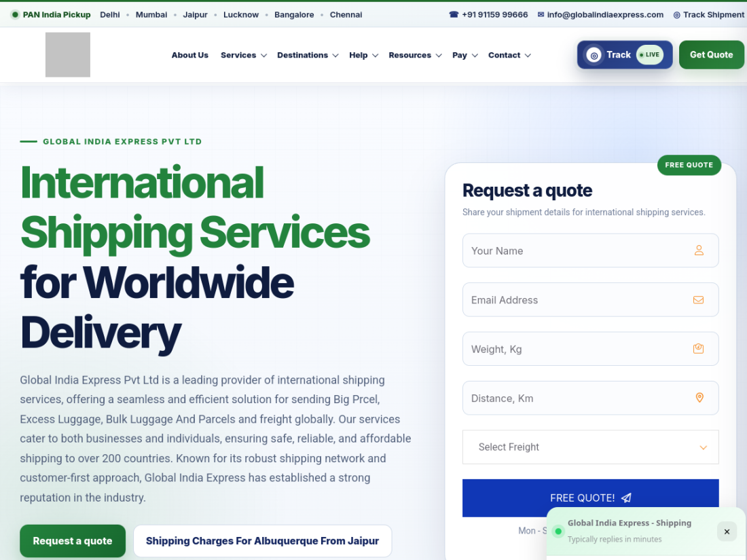Click the phone icon beside +91 91159 99666
This screenshot has height=560, width=747.
[x=454, y=15]
